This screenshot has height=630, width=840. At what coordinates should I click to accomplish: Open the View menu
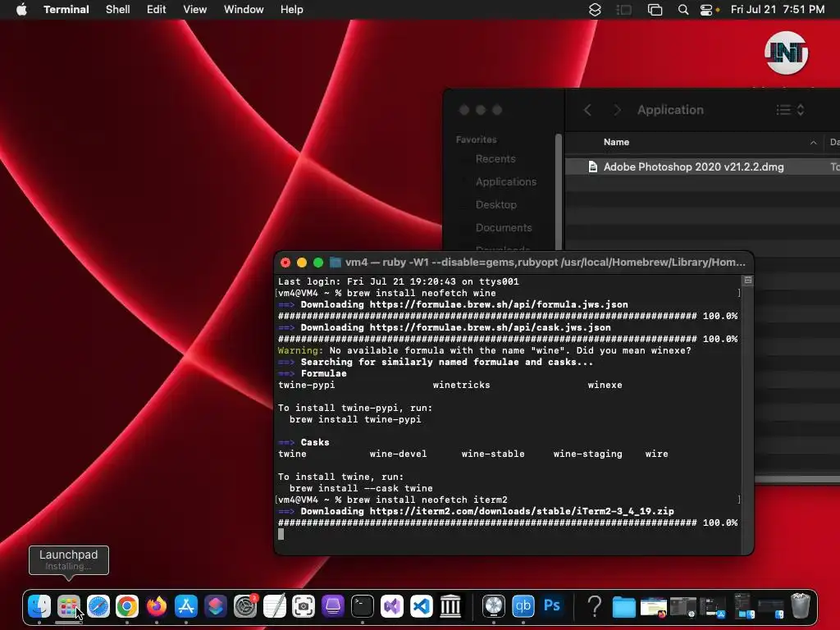195,10
